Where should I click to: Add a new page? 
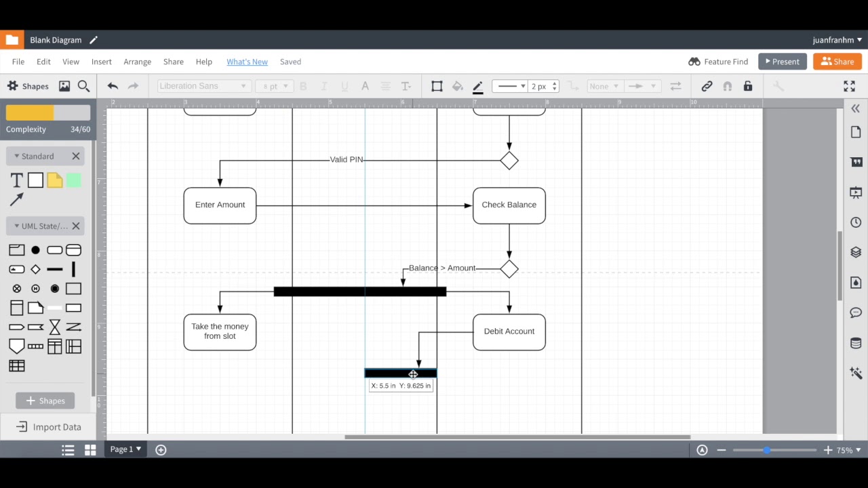tap(161, 450)
